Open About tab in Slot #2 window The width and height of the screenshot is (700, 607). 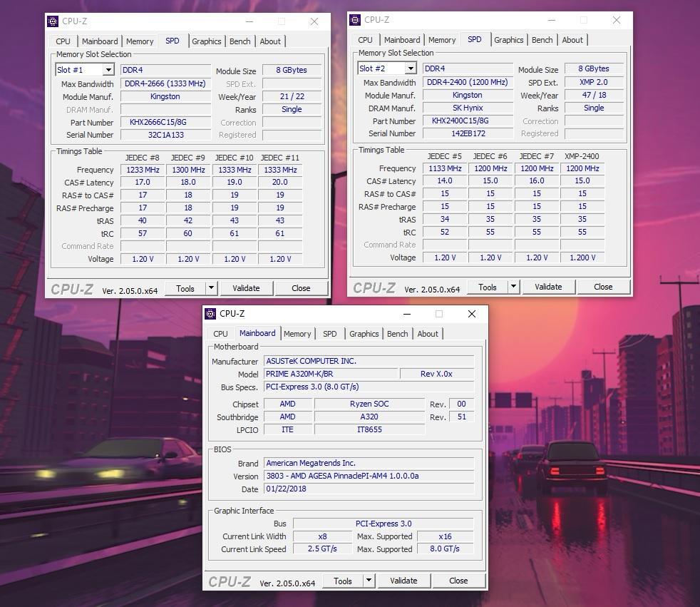pyautogui.click(x=572, y=40)
